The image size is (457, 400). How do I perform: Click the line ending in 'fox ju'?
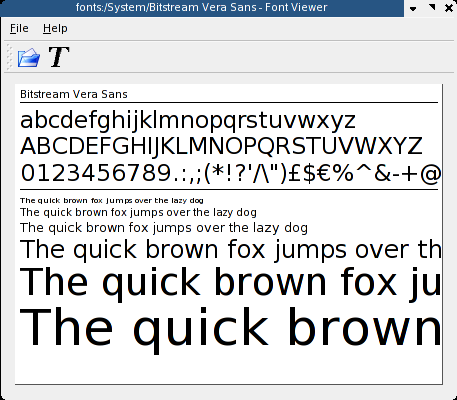pyautogui.click(x=231, y=283)
